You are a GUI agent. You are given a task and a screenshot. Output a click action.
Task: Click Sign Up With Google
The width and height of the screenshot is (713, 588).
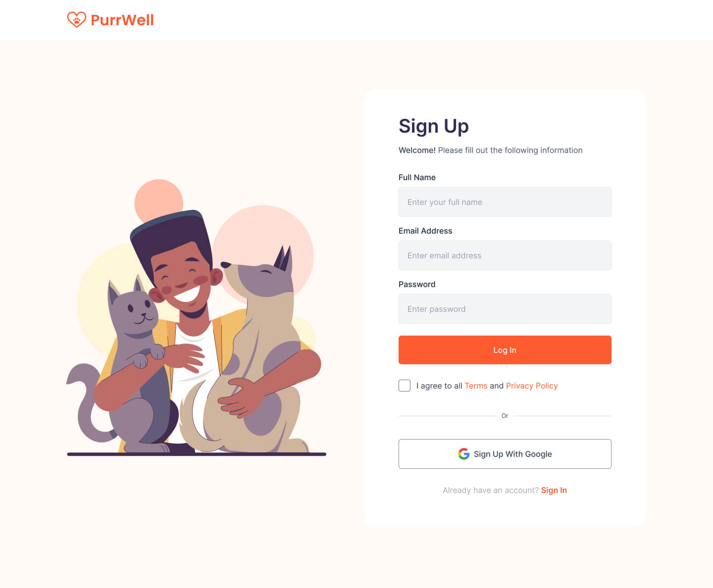505,454
